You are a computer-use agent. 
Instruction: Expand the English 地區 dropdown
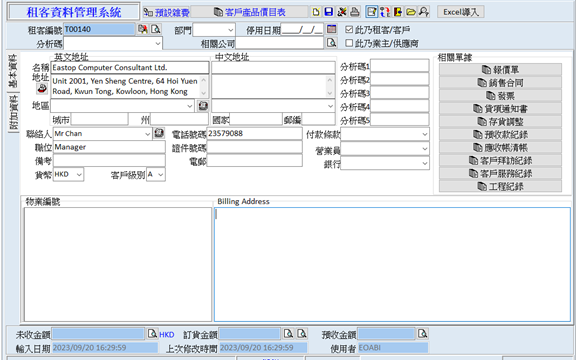point(190,106)
